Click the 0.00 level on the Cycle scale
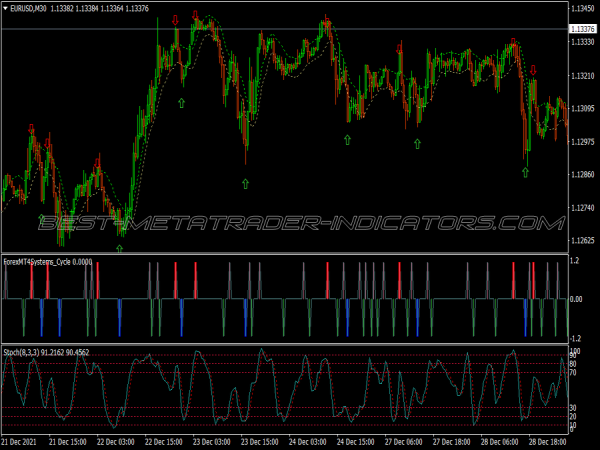Image resolution: width=600 pixels, height=450 pixels. point(577,299)
